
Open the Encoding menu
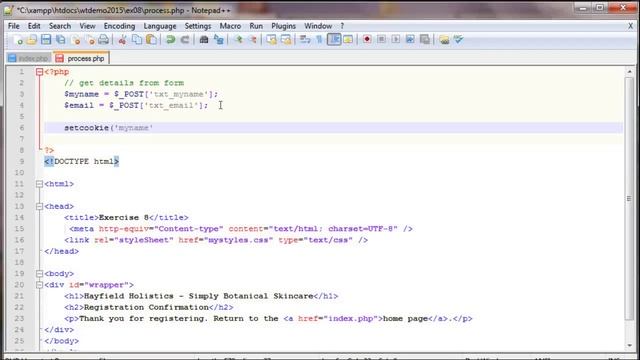click(119, 26)
